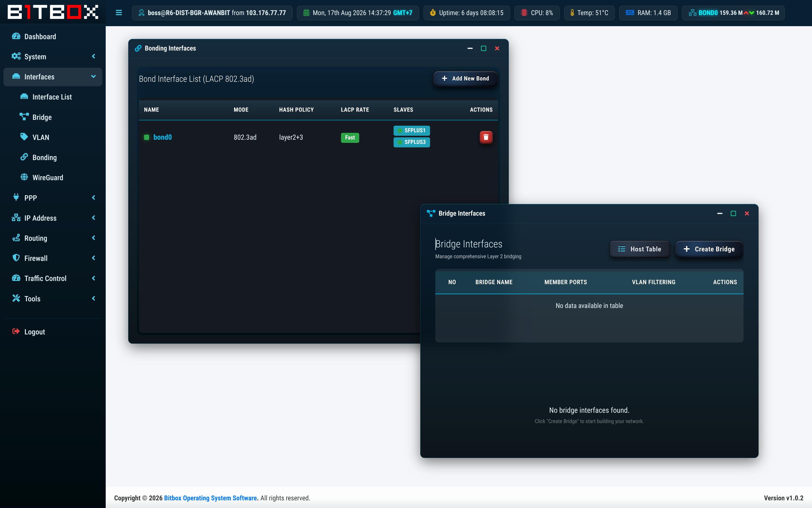Click the Logout icon in sidebar
The width and height of the screenshot is (812, 508).
pyautogui.click(x=16, y=332)
